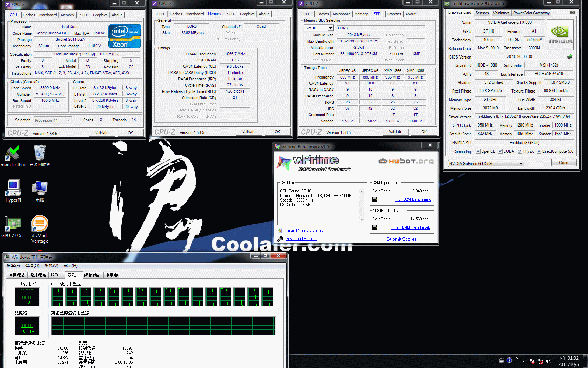
Task: Click the wPrime CPU List scrollbar
Action: point(362,206)
